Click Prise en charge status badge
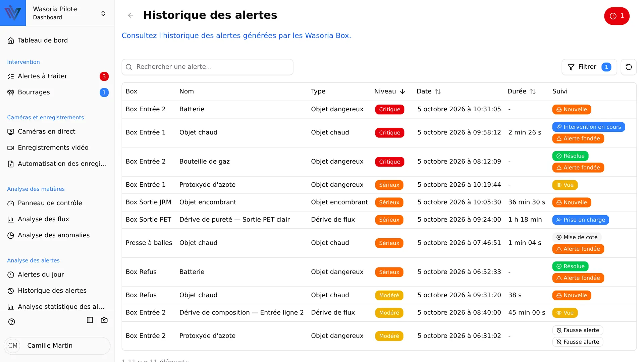This screenshot has height=362, width=644. coord(581,220)
